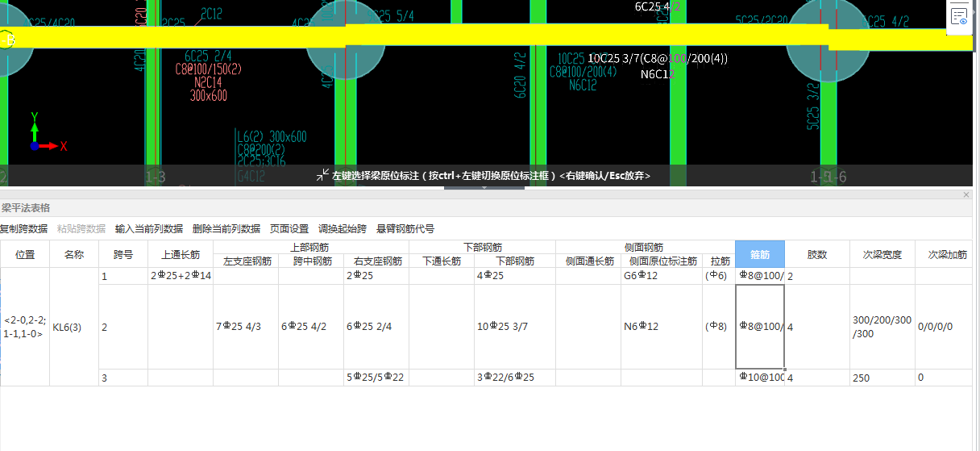Click the 上部钢筋 group header

tap(311, 247)
